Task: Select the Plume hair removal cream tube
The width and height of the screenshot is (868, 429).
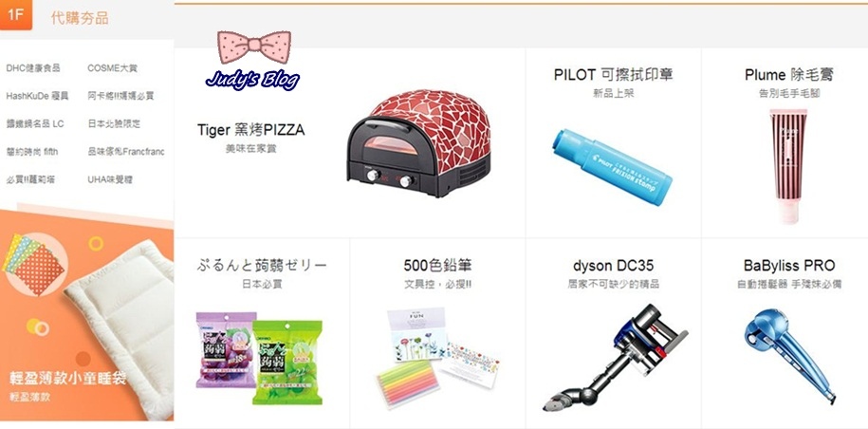Action: [x=787, y=166]
